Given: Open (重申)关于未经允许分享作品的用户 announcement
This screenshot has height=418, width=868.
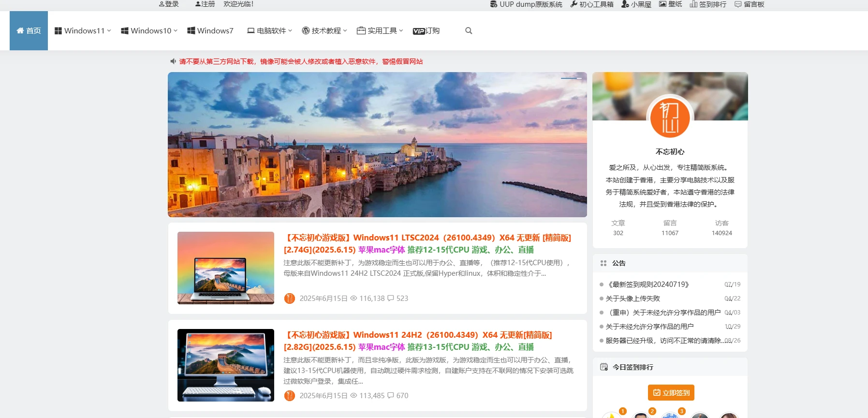Looking at the screenshot, I should pyautogui.click(x=663, y=313).
